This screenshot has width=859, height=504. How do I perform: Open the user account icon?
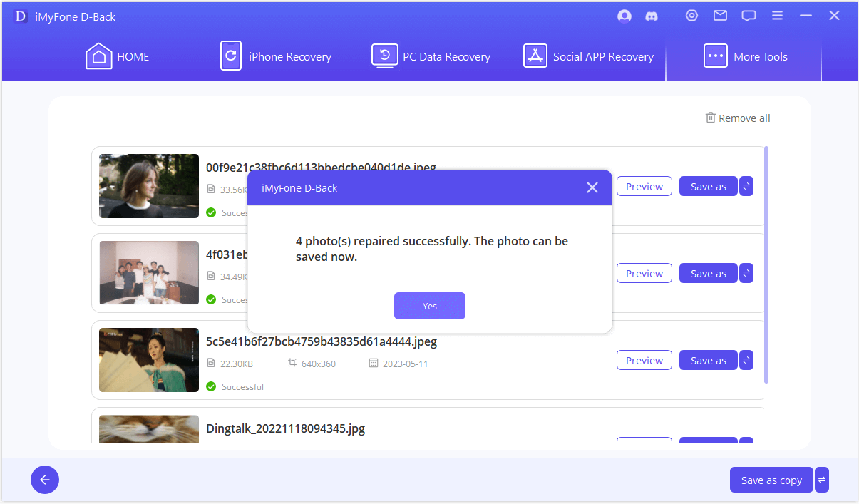click(624, 16)
